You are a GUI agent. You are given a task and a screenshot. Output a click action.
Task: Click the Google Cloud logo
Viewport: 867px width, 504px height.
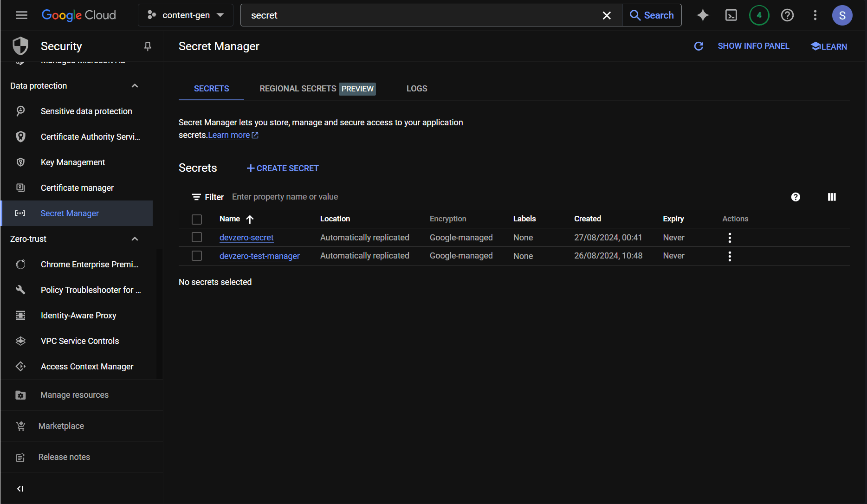[x=79, y=15]
